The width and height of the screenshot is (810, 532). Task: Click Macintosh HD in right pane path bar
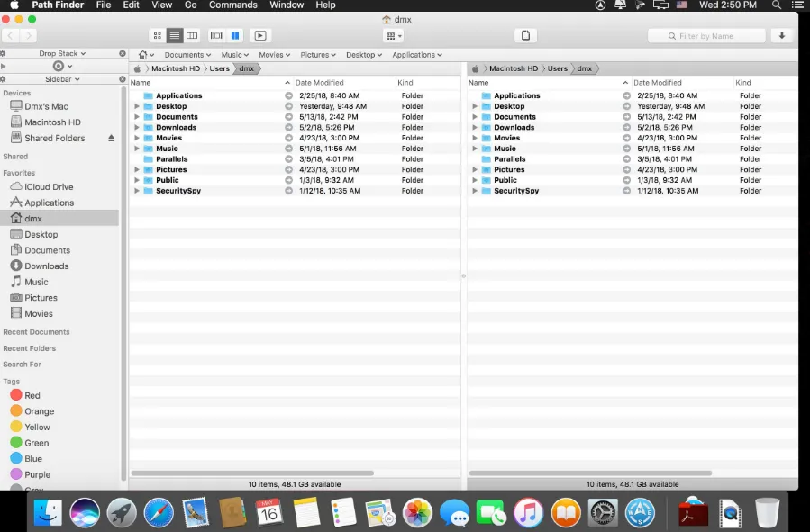(514, 68)
